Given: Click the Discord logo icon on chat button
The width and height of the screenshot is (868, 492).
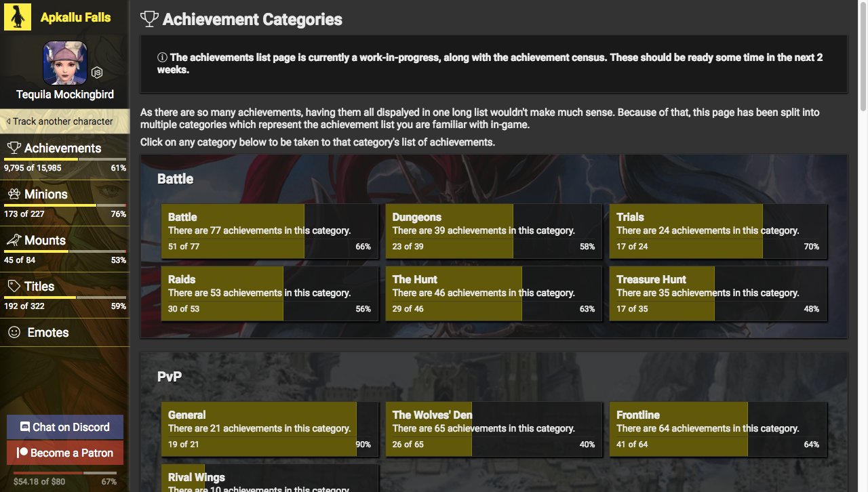Looking at the screenshot, I should [x=25, y=427].
